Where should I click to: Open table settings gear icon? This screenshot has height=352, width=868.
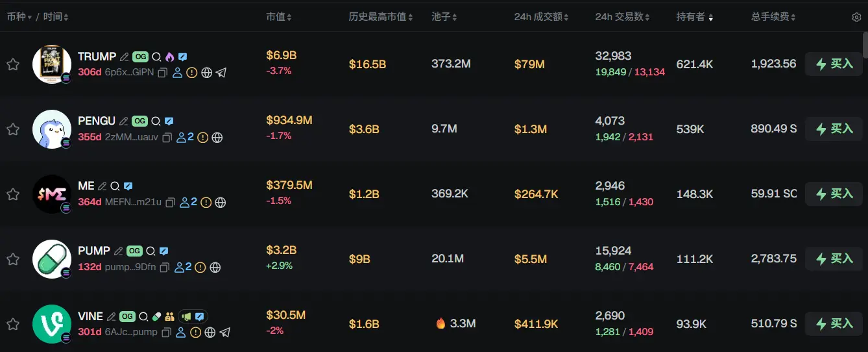point(856,17)
